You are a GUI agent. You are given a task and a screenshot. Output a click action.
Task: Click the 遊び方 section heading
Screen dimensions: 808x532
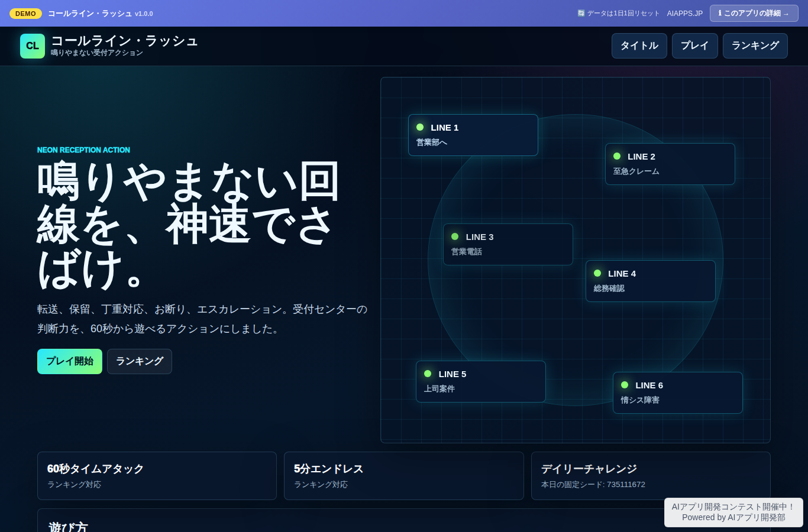[x=68, y=527]
